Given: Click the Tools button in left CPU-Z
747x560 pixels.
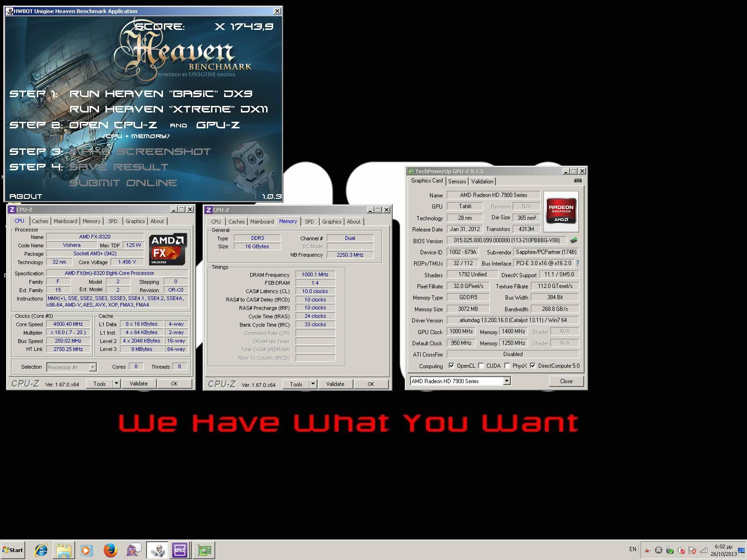Looking at the screenshot, I should tap(100, 384).
